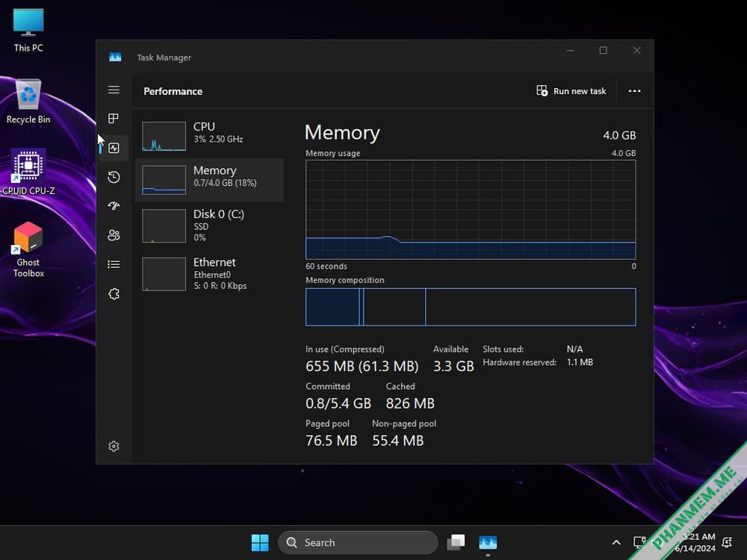Click the Disk 0 mini activity graph
The width and height of the screenshot is (747, 560).
tap(164, 225)
